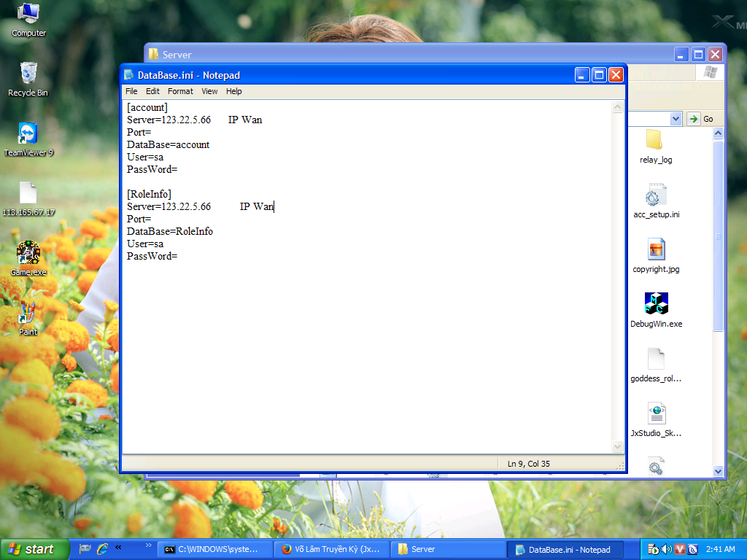Viewport: 747px width, 560px height.
Task: Click the [RoleInfo] section header line
Action: pyautogui.click(x=149, y=194)
